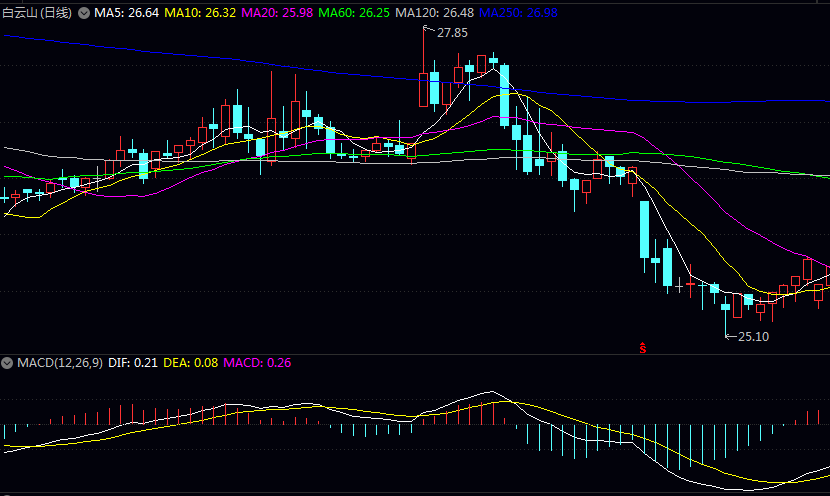The height and width of the screenshot is (496, 830).
Task: Expand the MACD indicator dropdown arrow
Action: [x=8, y=363]
